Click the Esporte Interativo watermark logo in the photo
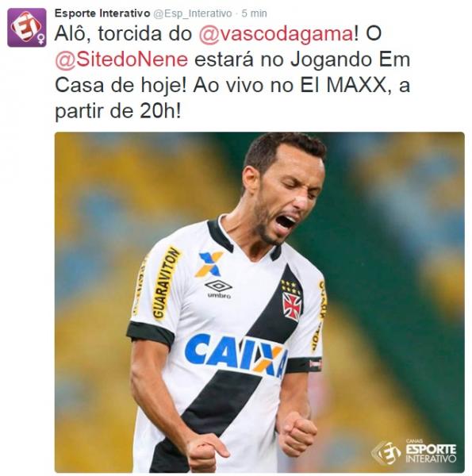This screenshot has width=472, height=476. (414, 452)
